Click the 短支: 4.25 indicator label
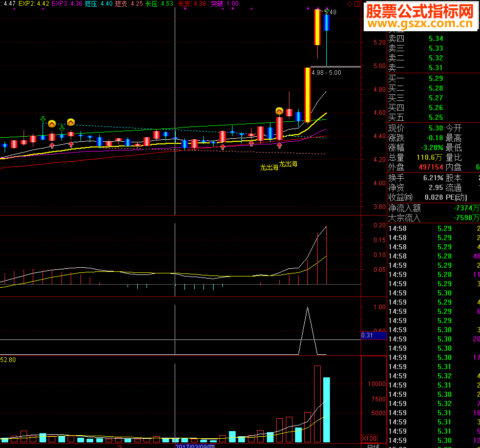480x448 pixels. 129,4
